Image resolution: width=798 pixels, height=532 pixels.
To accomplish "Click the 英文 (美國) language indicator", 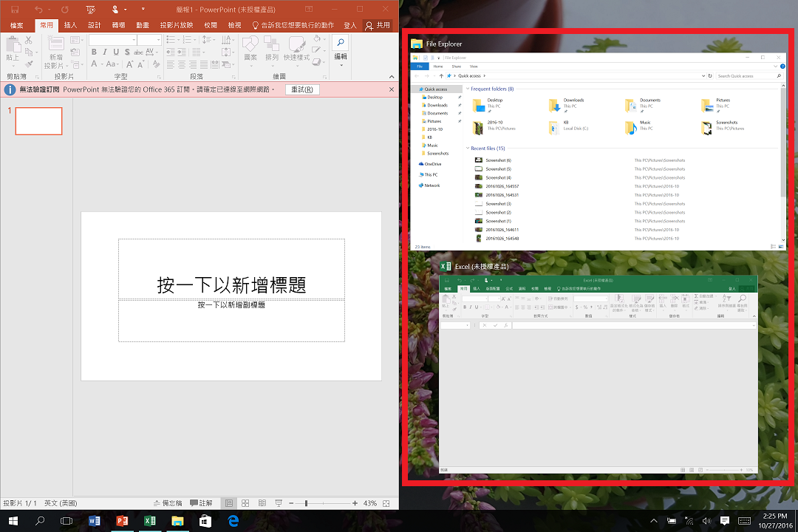I will point(61,503).
